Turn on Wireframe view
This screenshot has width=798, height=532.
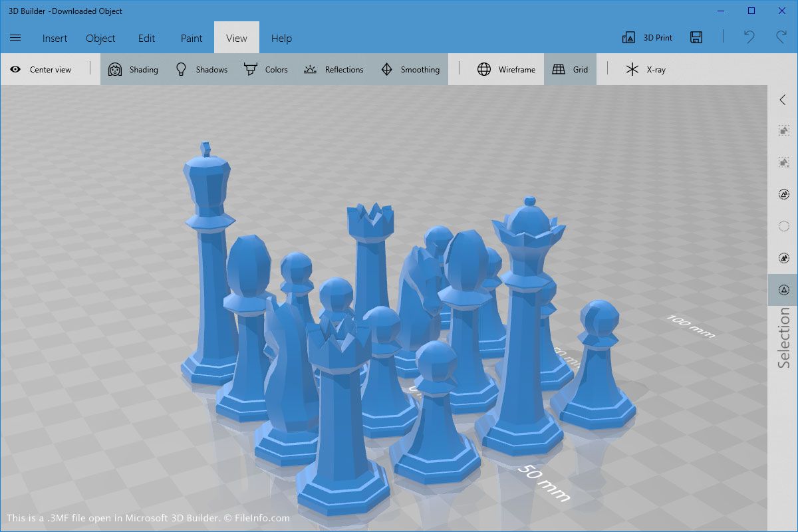506,69
